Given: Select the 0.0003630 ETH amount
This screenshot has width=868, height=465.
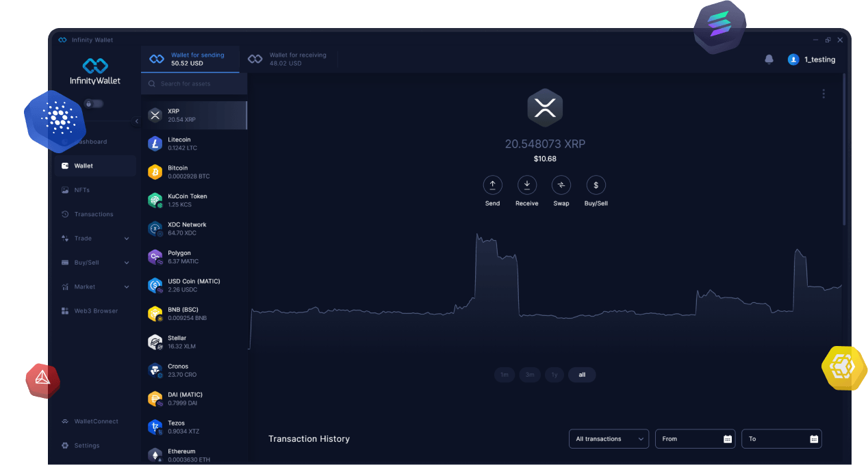Looking at the screenshot, I should 189,460.
